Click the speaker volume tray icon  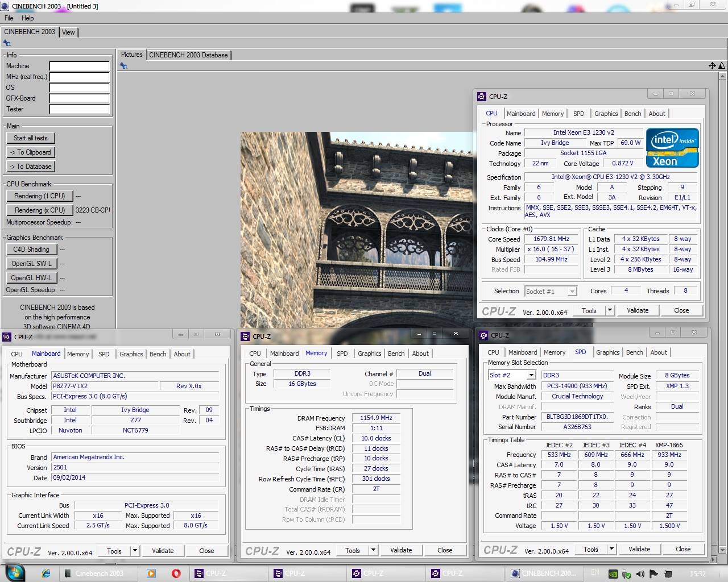[640, 574]
